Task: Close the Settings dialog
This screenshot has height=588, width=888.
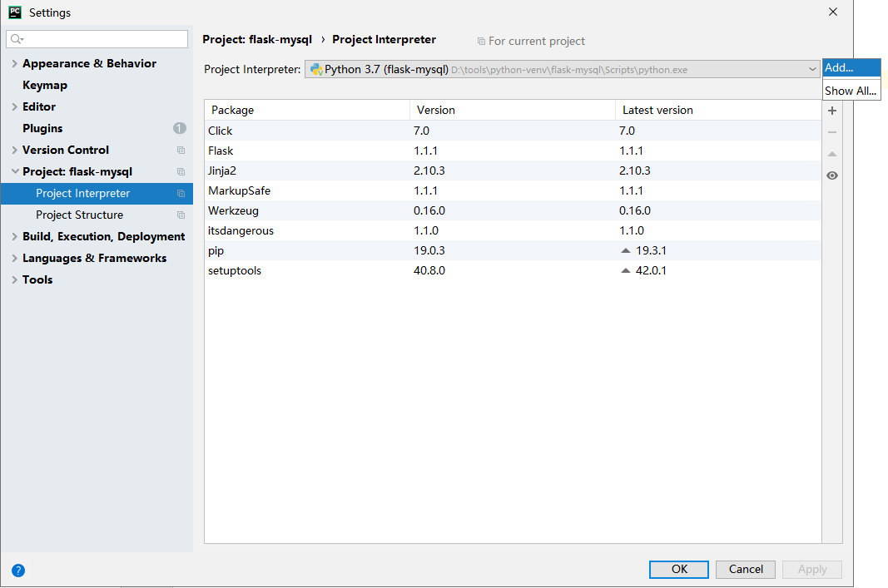Action: tap(832, 12)
